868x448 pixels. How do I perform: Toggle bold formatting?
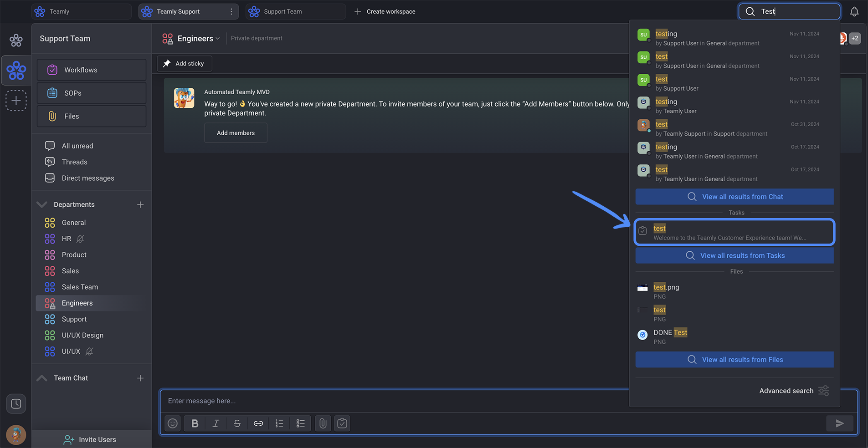click(x=195, y=423)
